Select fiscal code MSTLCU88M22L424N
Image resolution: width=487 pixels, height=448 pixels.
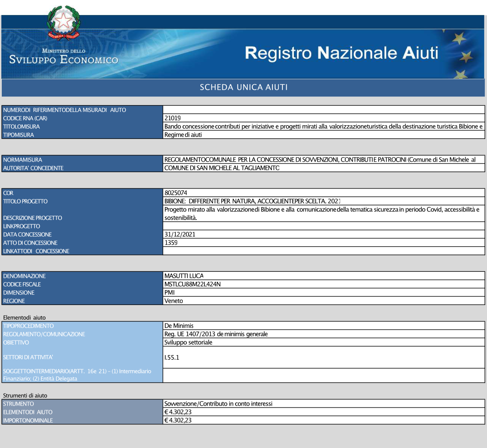192,285
